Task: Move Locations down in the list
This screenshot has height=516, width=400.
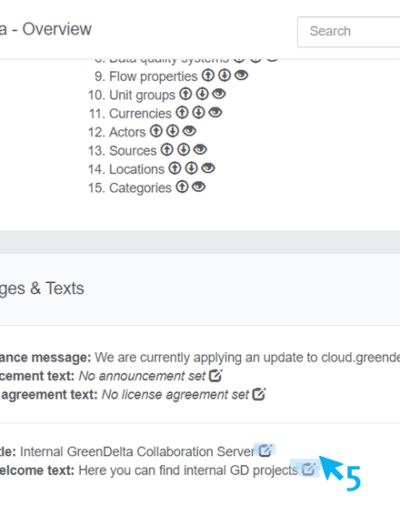Action: tap(191, 168)
